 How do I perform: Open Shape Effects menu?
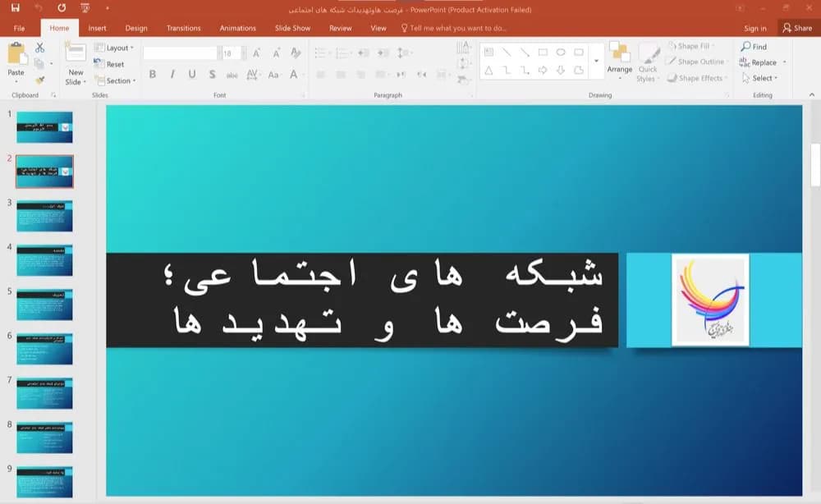pos(696,78)
